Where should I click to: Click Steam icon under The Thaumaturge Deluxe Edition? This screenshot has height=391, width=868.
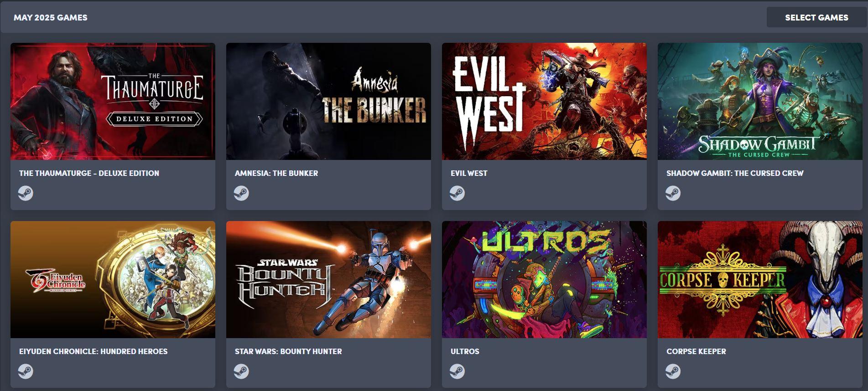pyautogui.click(x=26, y=193)
